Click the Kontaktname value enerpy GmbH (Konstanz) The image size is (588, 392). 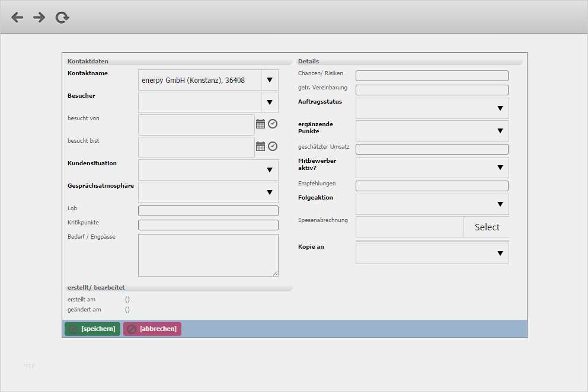pyautogui.click(x=193, y=80)
